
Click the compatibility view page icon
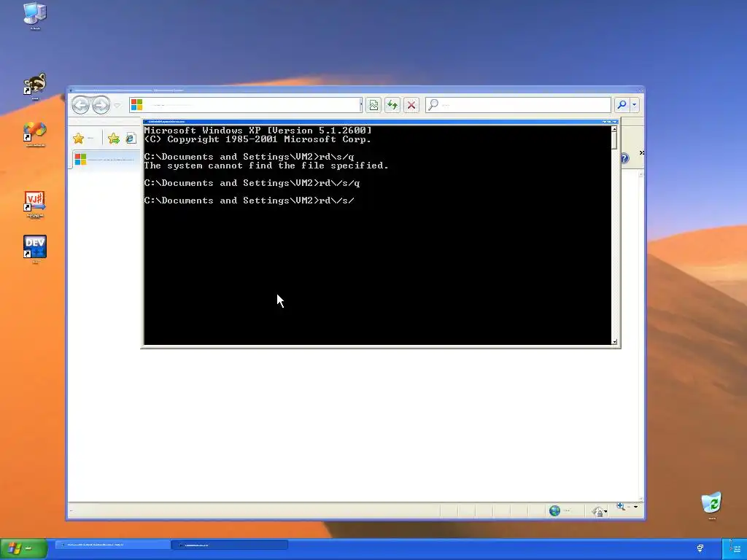pyautogui.click(x=373, y=105)
